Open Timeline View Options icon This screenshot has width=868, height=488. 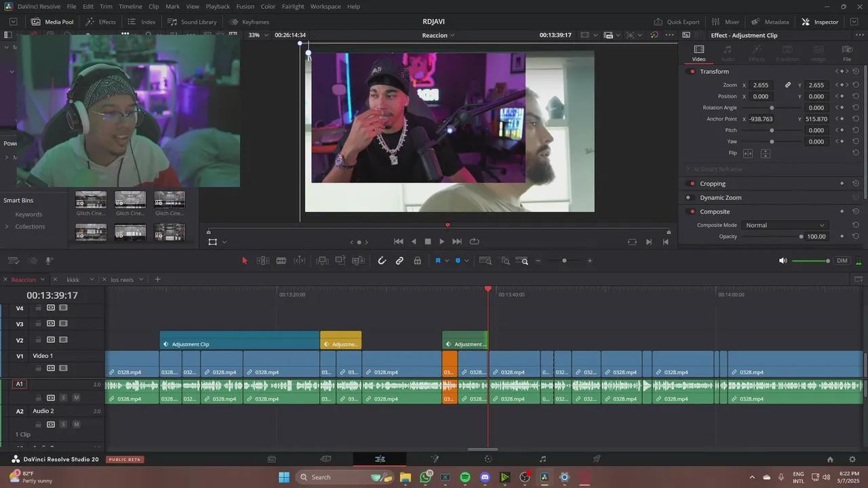13,261
